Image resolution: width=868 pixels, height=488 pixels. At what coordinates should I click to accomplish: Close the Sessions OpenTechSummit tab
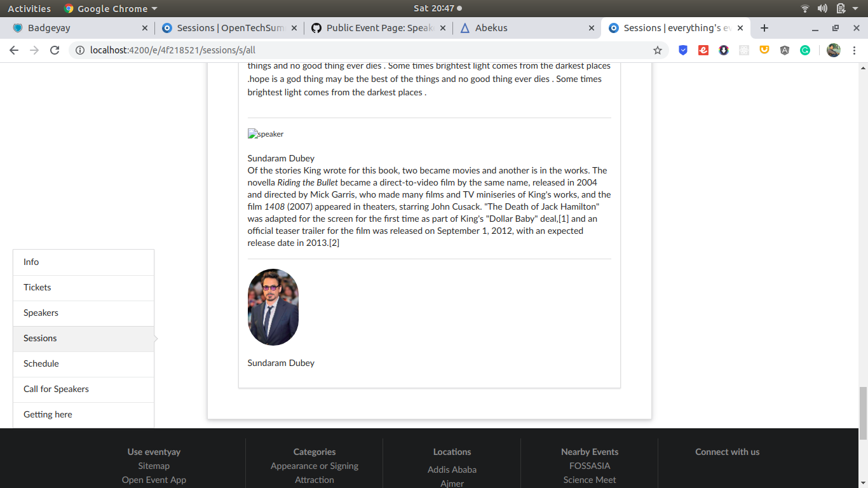(x=294, y=28)
